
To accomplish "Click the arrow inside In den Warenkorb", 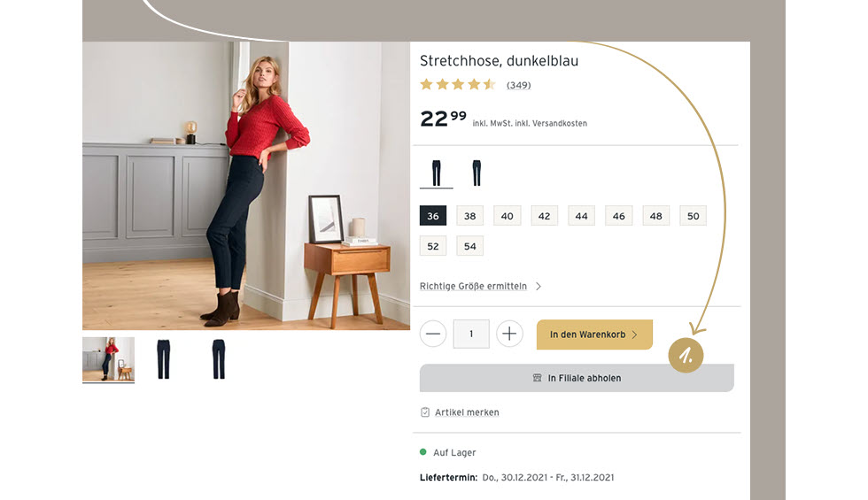I will 634,335.
